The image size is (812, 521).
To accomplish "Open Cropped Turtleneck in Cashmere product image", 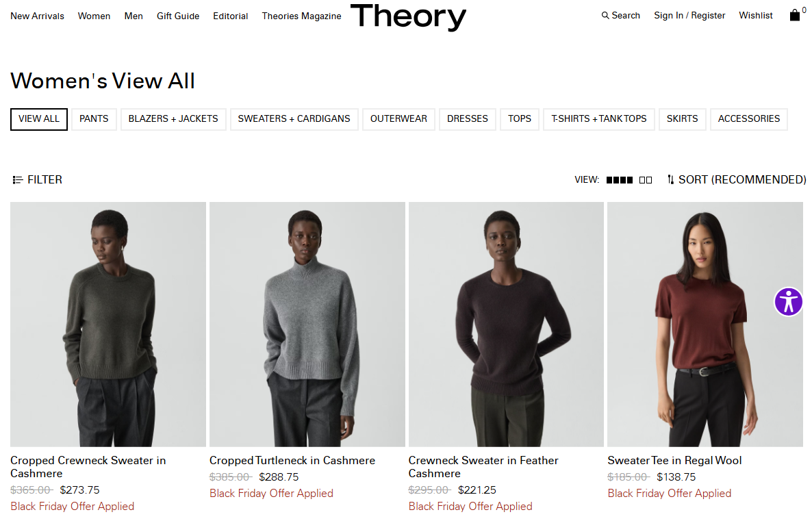I will [x=307, y=325].
